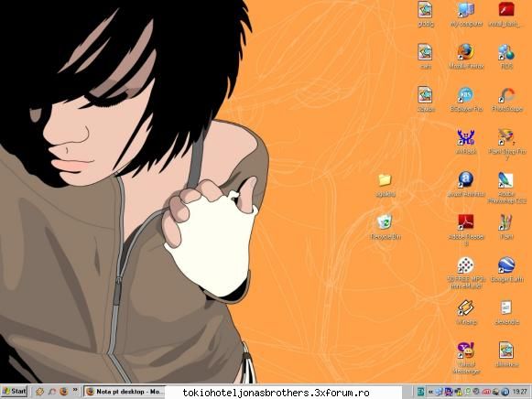Select the image file beside Yahoo! Messenger
The height and width of the screenshot is (399, 532).
coord(506,355)
